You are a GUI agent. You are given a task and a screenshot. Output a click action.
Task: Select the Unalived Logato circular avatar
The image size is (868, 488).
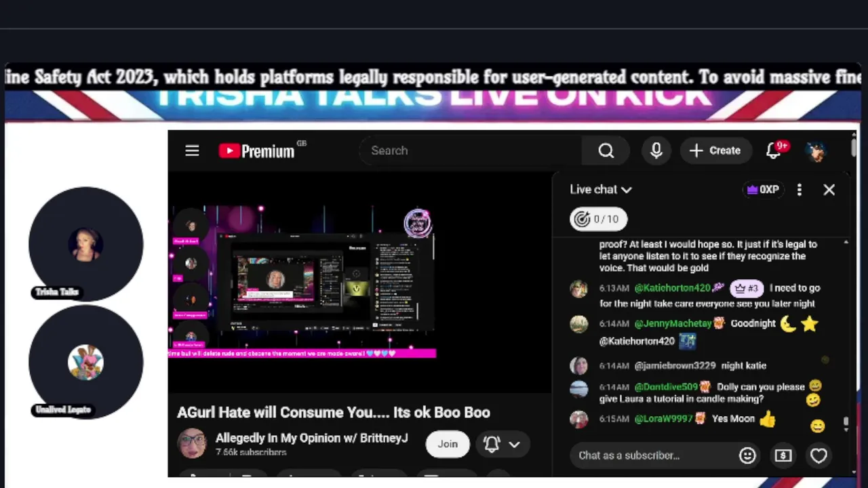click(86, 362)
